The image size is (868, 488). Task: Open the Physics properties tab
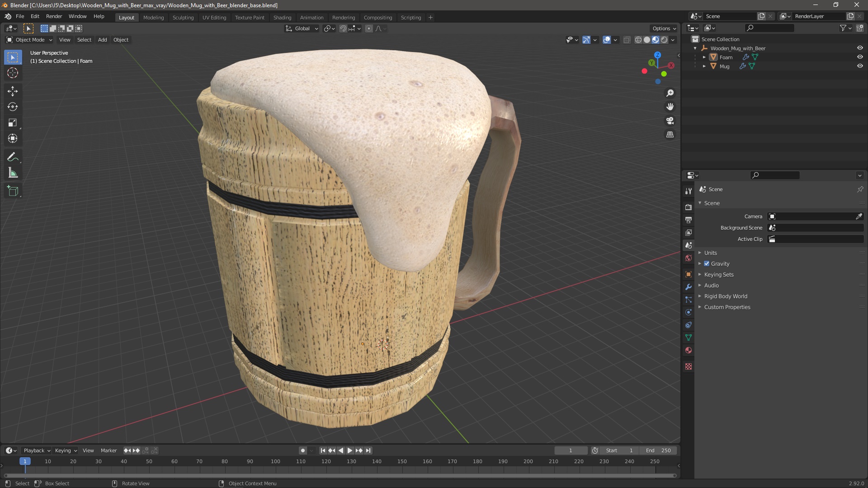tap(689, 312)
